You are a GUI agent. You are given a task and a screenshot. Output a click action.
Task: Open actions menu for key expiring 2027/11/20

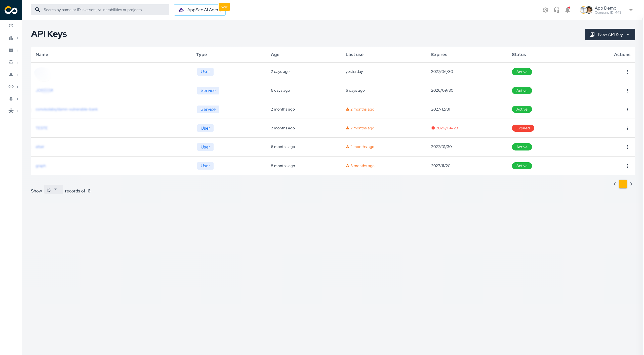(x=628, y=166)
